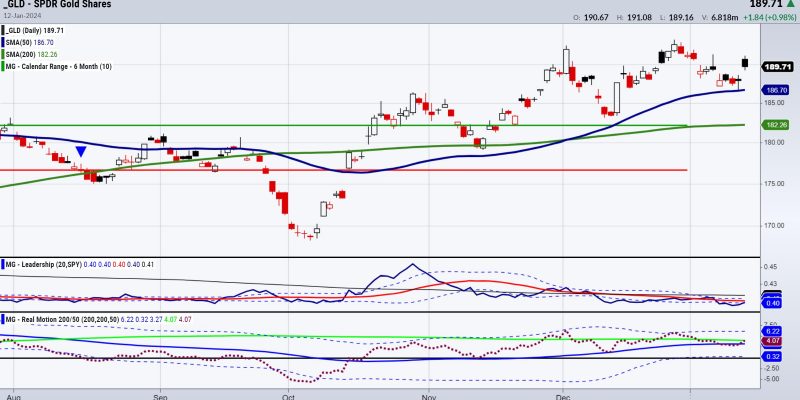The height and width of the screenshot is (400, 800).
Task: Click the 0.43 Leadership axis label
Action: pos(771,284)
